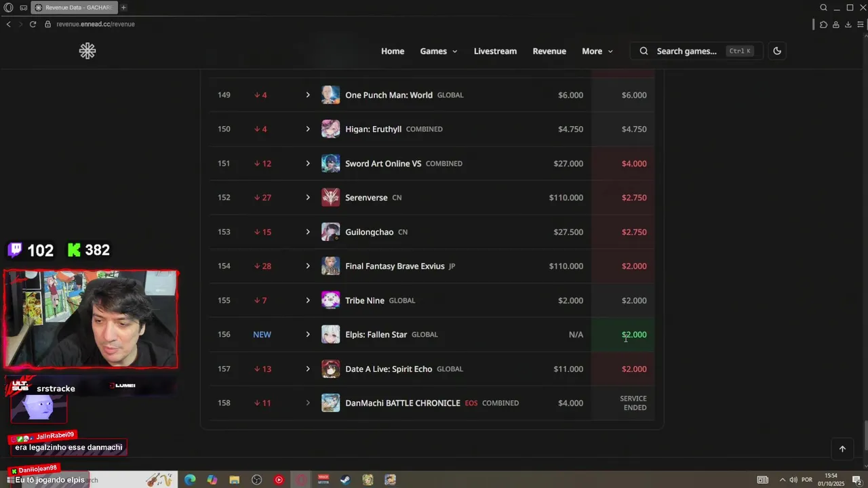Click the search magnifier icon in navbar

[644, 51]
